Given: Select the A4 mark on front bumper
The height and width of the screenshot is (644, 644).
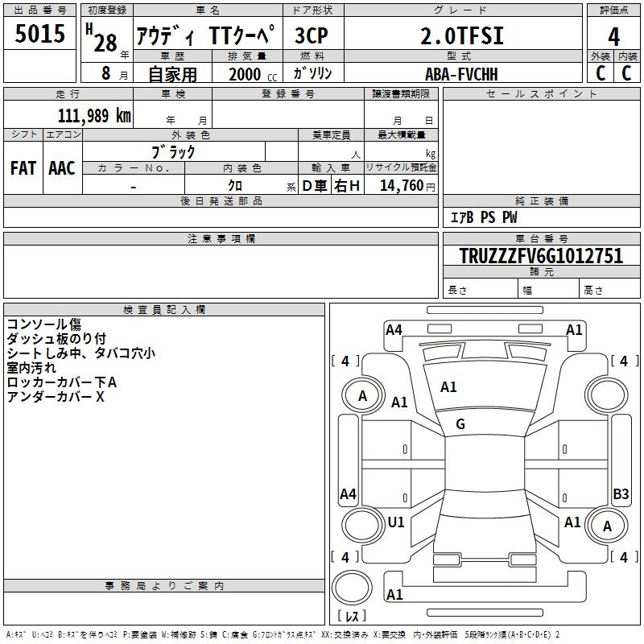Looking at the screenshot, I should click(x=394, y=330).
